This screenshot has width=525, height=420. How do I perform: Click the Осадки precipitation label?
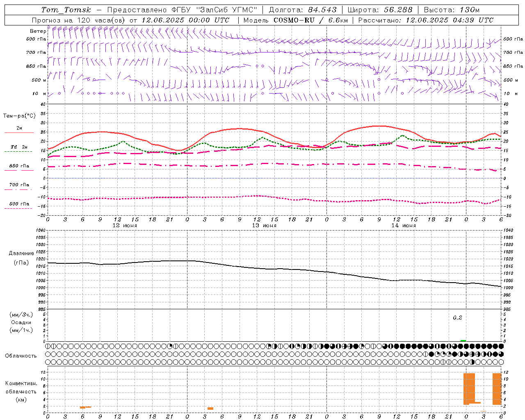[x=21, y=322]
